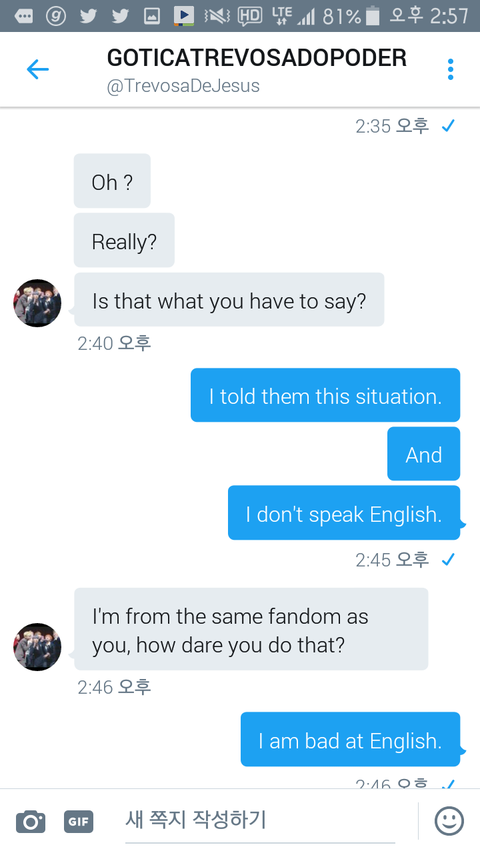Tap the read checkmark next to 2:45

(448, 559)
